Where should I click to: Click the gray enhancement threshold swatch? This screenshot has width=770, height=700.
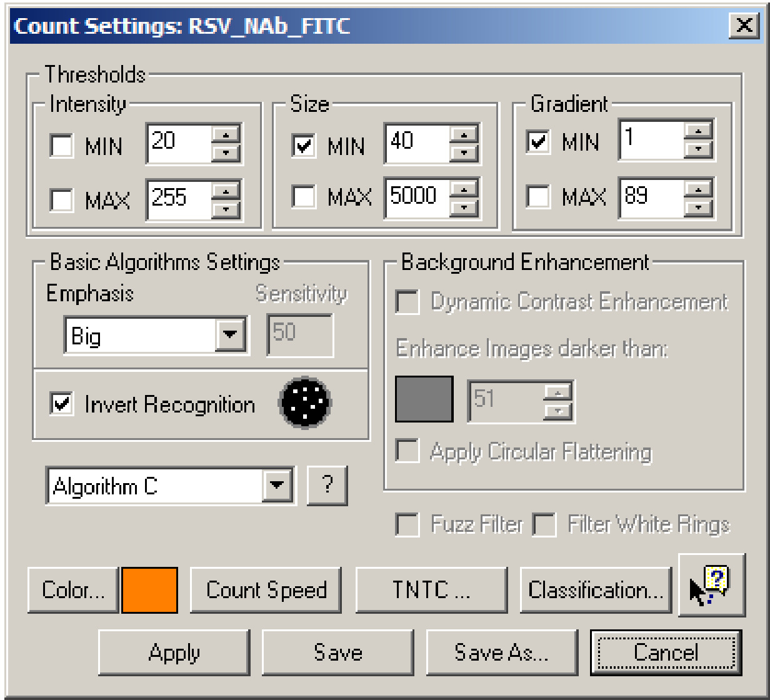424,399
